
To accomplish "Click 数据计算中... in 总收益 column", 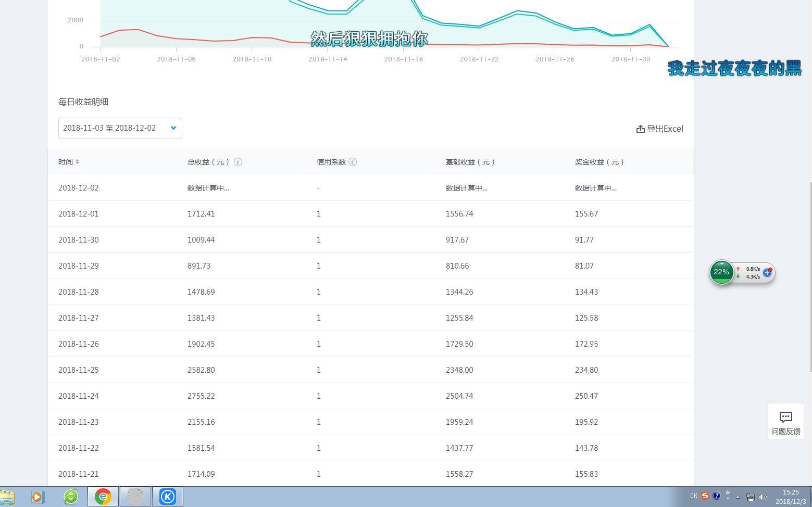I will click(x=208, y=188).
